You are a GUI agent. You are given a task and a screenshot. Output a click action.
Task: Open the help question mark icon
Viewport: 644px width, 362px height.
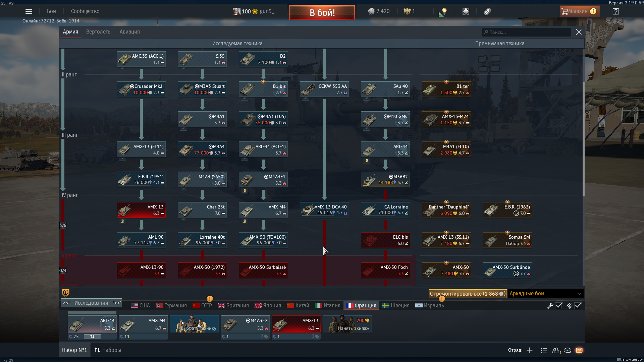(615, 11)
